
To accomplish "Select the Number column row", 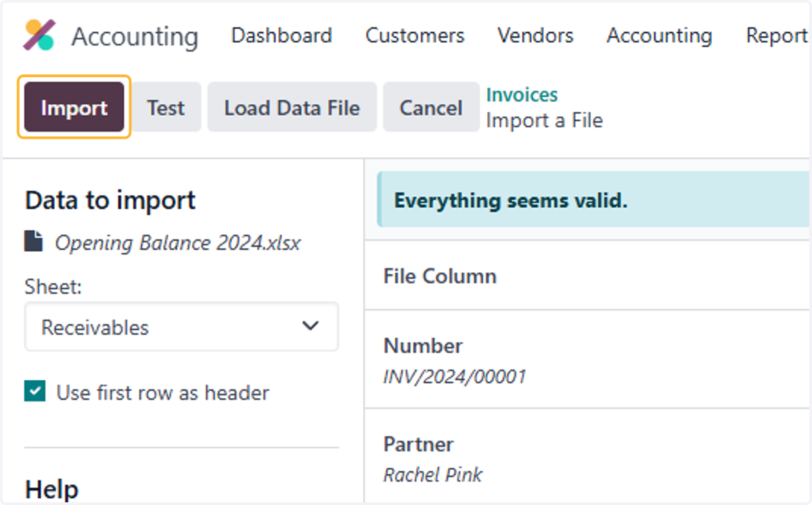I will (588, 359).
